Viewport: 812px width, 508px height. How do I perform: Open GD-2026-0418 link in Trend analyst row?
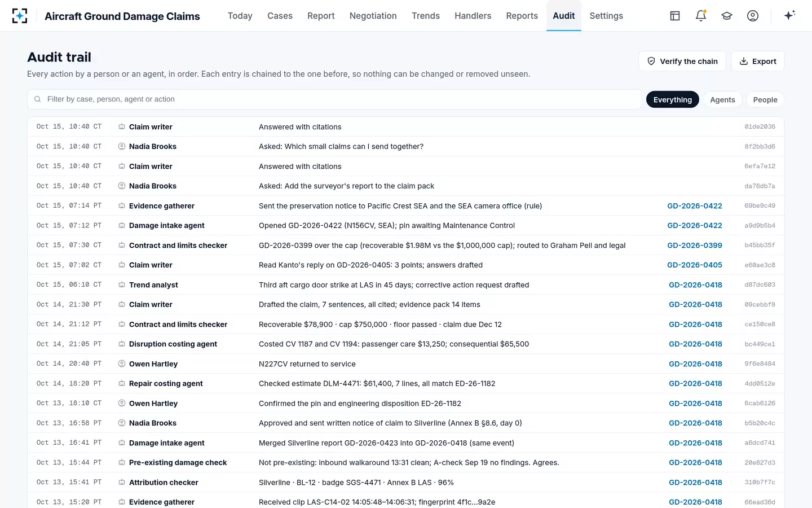(x=695, y=285)
